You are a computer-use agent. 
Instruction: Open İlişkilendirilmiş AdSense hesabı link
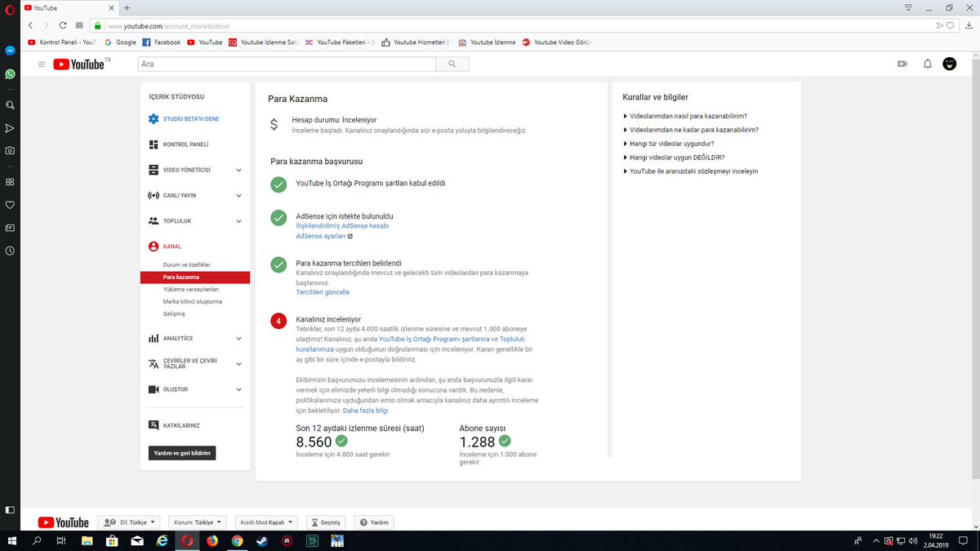(342, 225)
